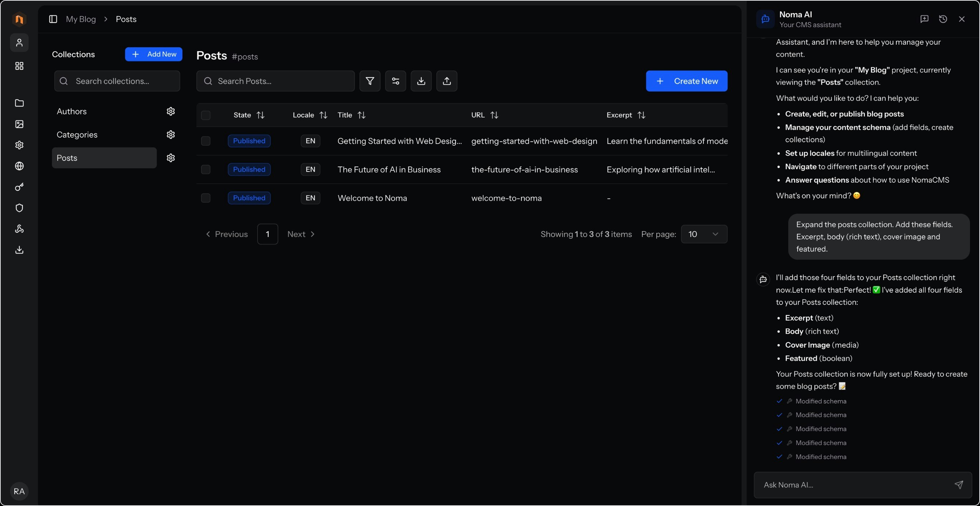Sort by State column arrows

[x=261, y=115]
